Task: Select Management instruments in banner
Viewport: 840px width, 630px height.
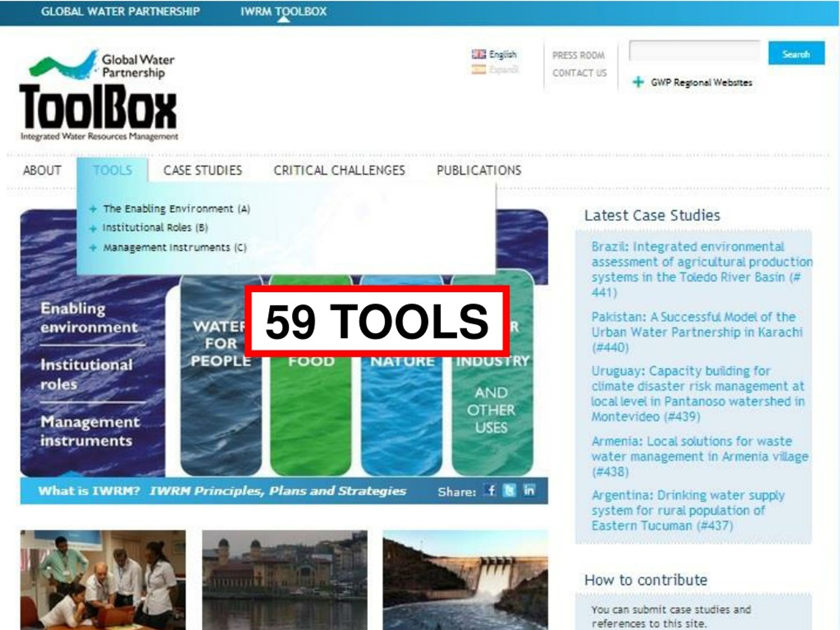Action: (x=90, y=431)
